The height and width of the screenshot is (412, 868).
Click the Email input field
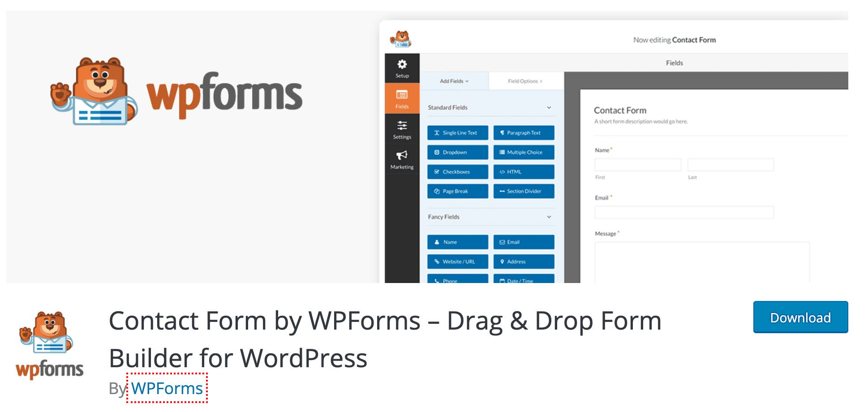point(684,212)
